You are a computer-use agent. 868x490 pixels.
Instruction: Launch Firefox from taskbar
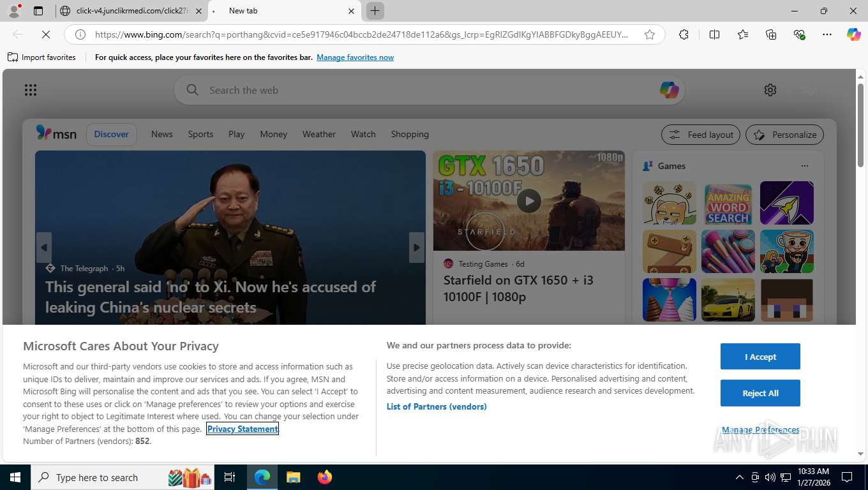325,477
